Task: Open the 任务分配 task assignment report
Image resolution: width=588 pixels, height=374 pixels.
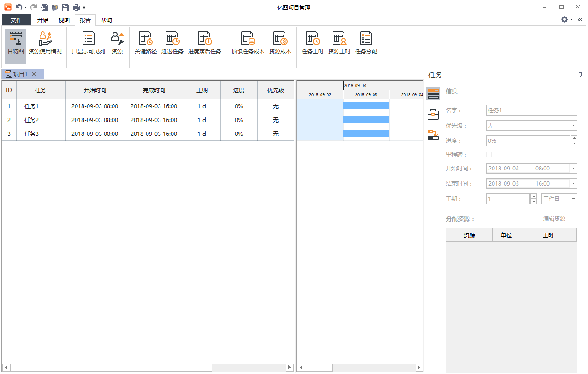Action: pyautogui.click(x=366, y=43)
